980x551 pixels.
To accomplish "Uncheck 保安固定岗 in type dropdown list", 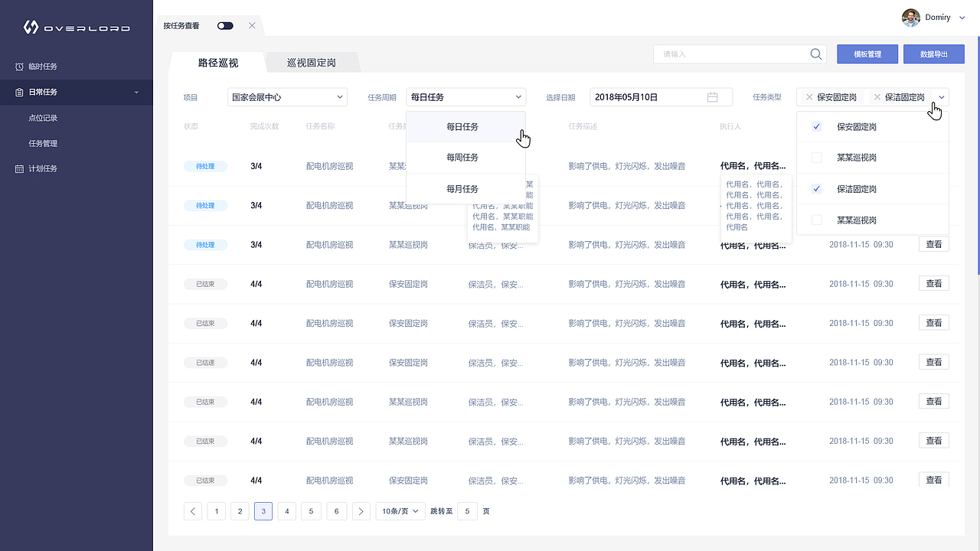I will tap(817, 126).
